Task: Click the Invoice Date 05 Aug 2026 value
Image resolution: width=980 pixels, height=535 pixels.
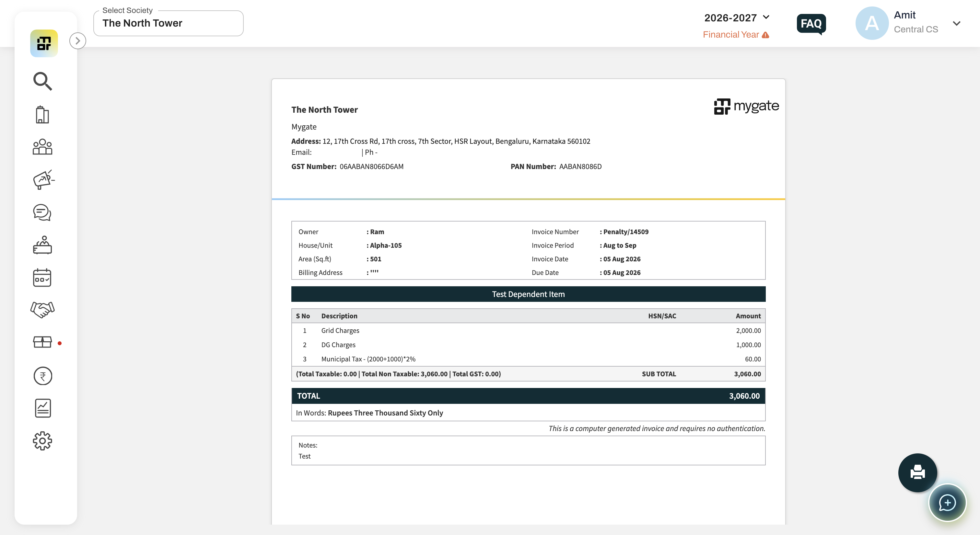Action: click(622, 259)
